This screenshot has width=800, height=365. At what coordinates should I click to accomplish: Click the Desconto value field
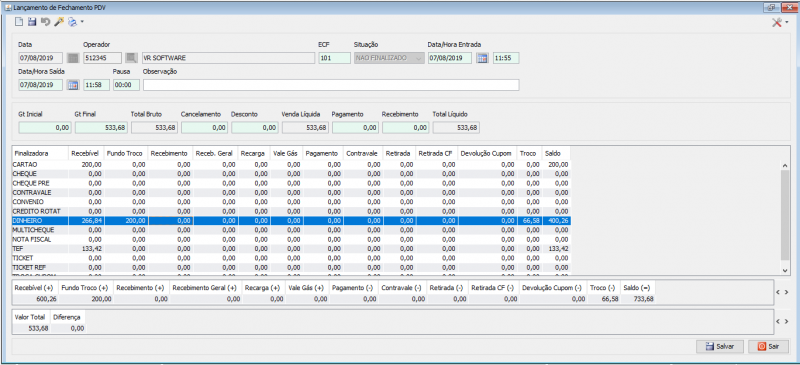[255, 128]
